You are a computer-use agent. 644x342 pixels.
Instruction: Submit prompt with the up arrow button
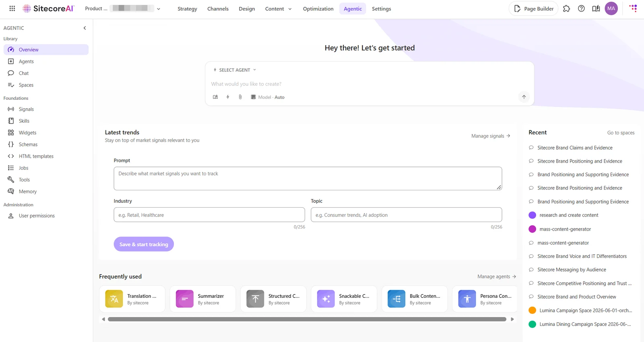(x=524, y=97)
